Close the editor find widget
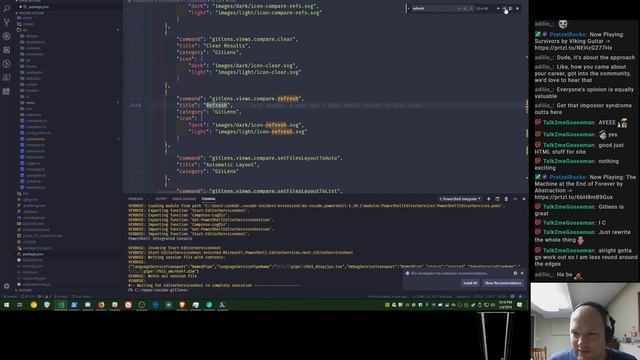This screenshot has height=360, width=640. [x=517, y=9]
